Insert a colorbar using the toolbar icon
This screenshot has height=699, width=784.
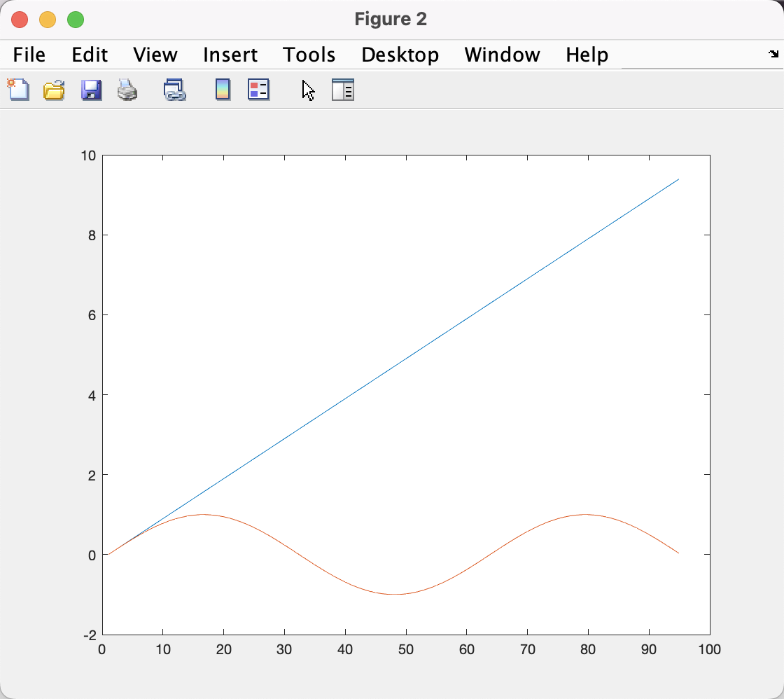pos(223,90)
